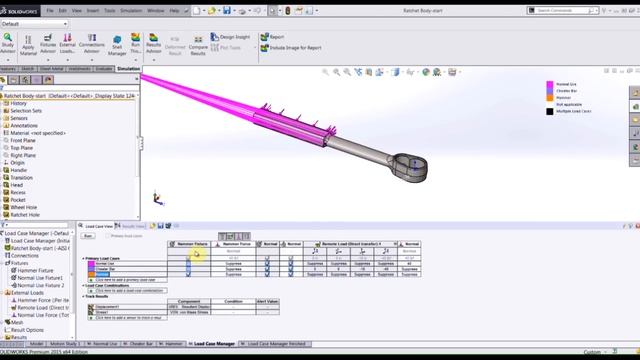Click Include Image for Report
Viewport: 640px width, 360px height.
[291, 48]
